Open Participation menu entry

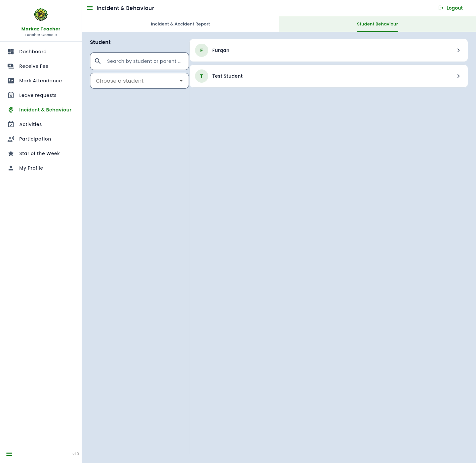[x=35, y=139]
